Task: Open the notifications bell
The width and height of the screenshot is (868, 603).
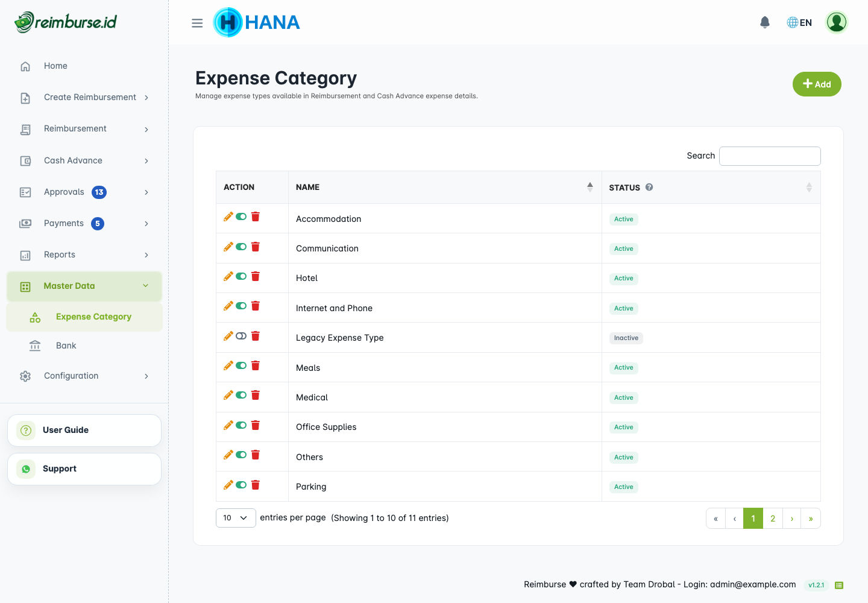Action: (x=765, y=22)
